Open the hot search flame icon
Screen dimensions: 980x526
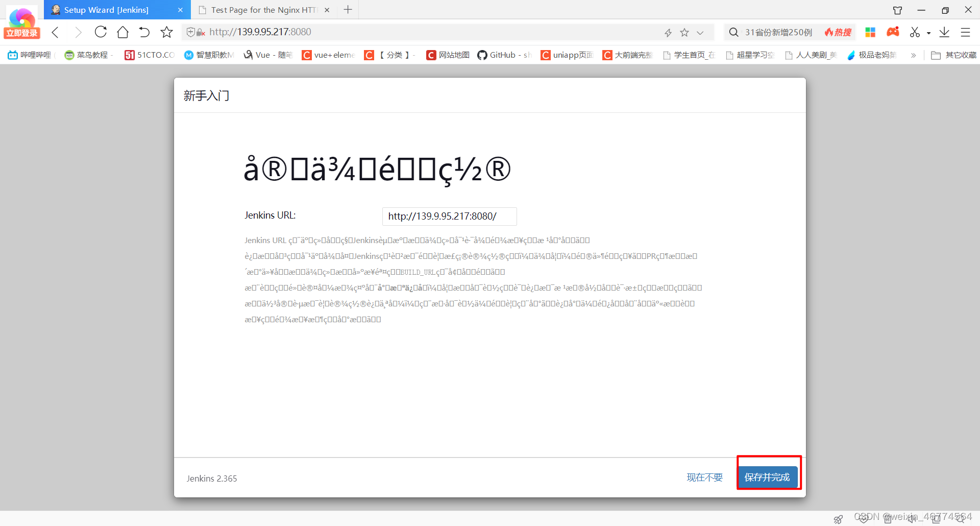coord(838,32)
